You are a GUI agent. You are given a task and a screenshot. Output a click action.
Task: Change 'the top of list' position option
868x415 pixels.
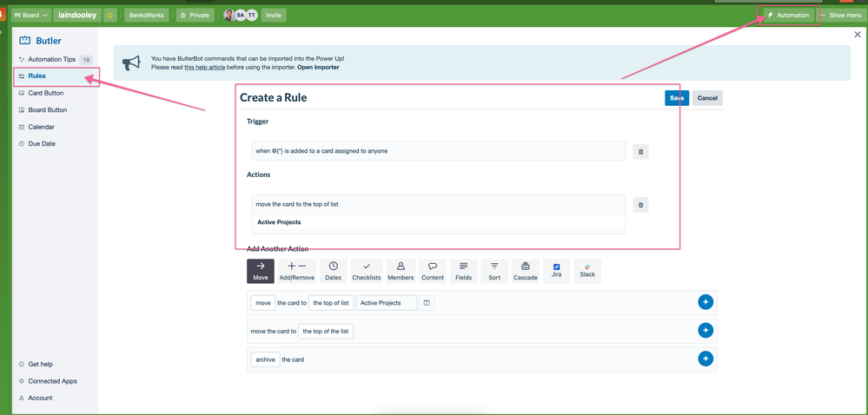click(x=330, y=303)
